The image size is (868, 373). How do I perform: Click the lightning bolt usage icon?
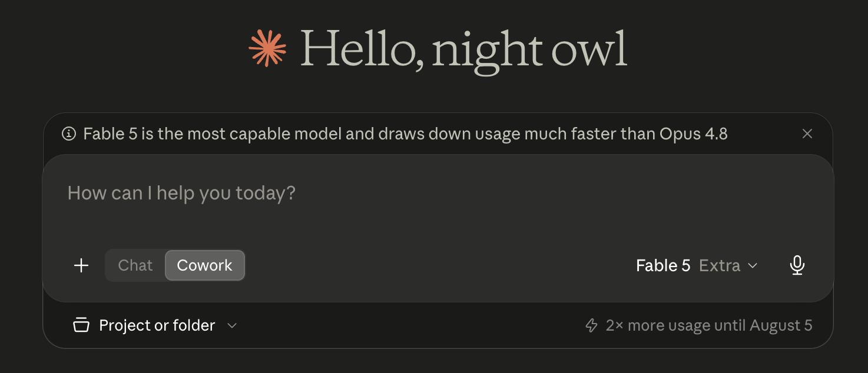[591, 325]
